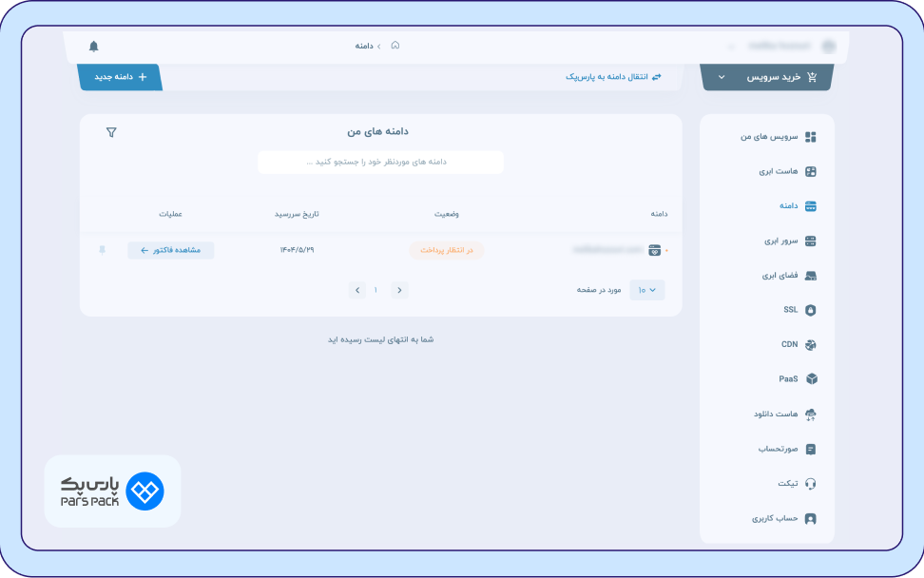Viewport: 924px width, 578px height.
Task: Click the هاست دانلود cloud icon
Action: point(811,414)
